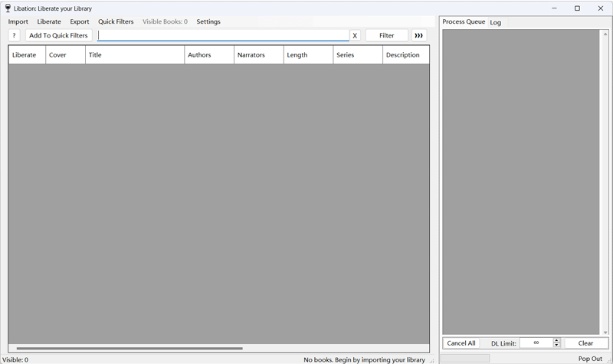The image size is (613, 364).
Task: Minimize the Libation window
Action: [554, 8]
